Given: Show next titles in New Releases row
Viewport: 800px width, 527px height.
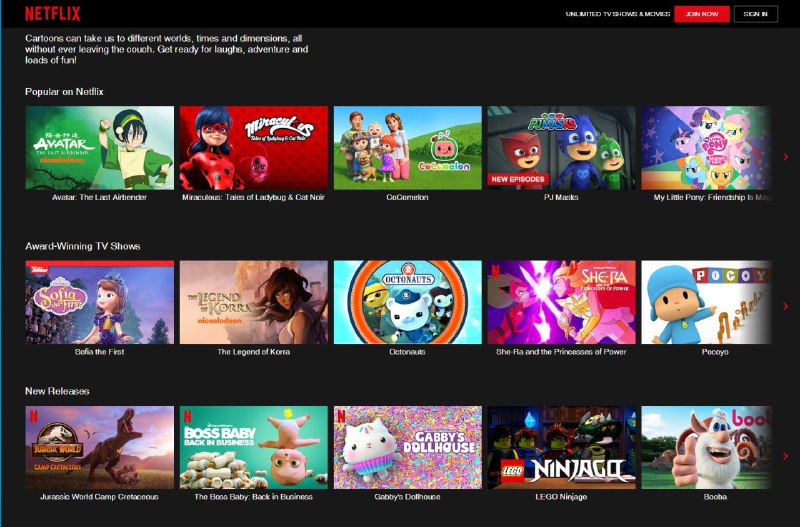Looking at the screenshot, I should 786,456.
